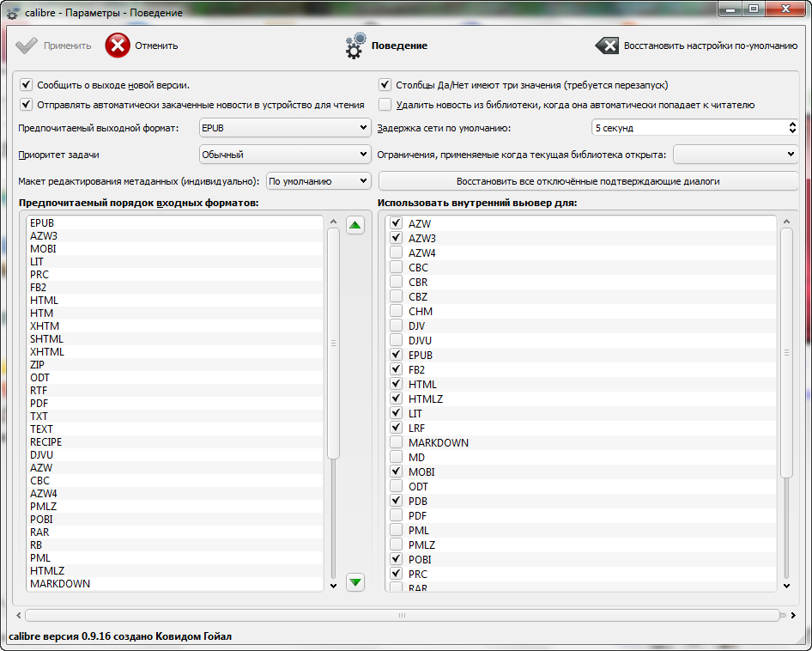Uncheck EPUB in internal viewer list
Image resolution: width=812 pixels, height=651 pixels.
click(x=396, y=355)
